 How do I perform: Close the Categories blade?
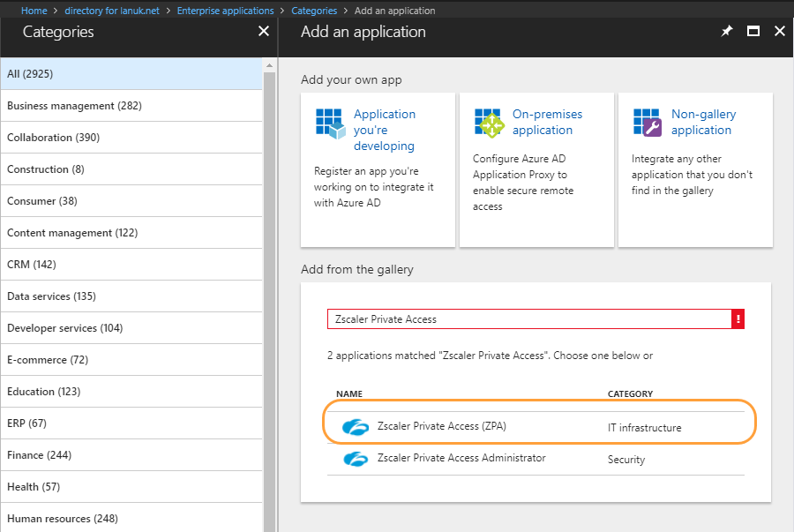[264, 32]
